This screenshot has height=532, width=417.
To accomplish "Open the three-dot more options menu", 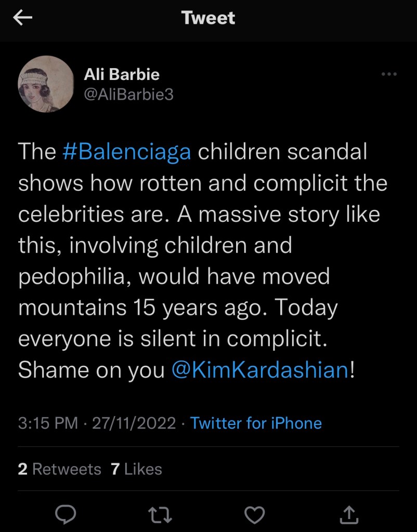I will point(389,74).
